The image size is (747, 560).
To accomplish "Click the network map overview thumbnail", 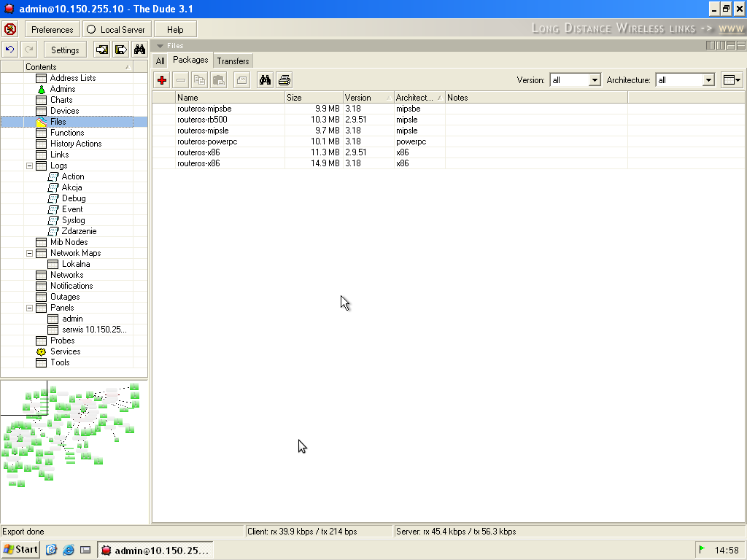I will [74, 451].
